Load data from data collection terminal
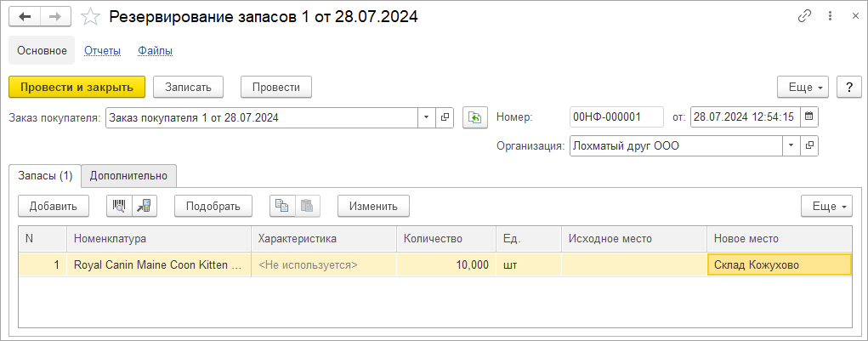The width and height of the screenshot is (868, 341). pyautogui.click(x=143, y=206)
